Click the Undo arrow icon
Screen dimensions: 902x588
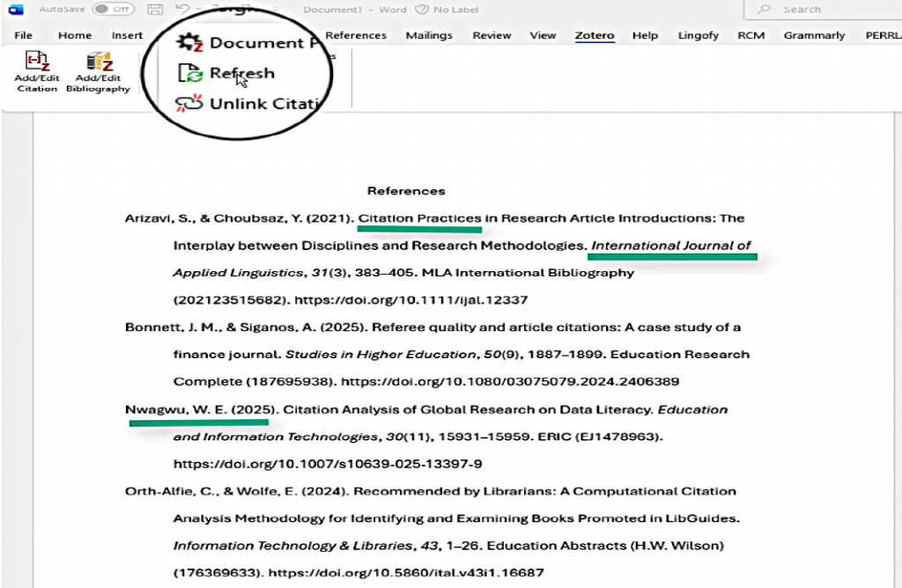[182, 10]
